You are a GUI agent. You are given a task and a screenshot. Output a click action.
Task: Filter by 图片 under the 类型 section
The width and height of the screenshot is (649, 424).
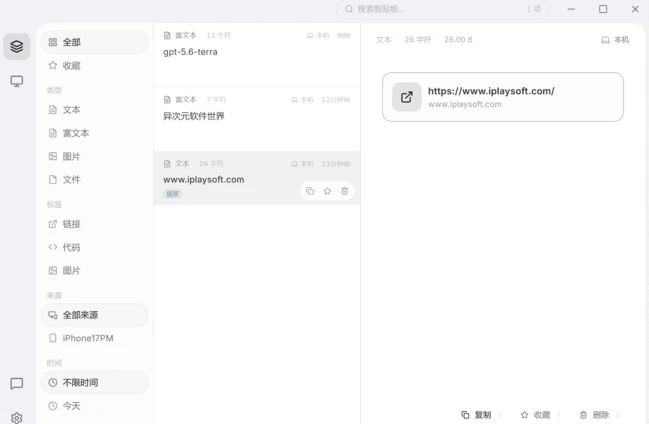(x=94, y=157)
